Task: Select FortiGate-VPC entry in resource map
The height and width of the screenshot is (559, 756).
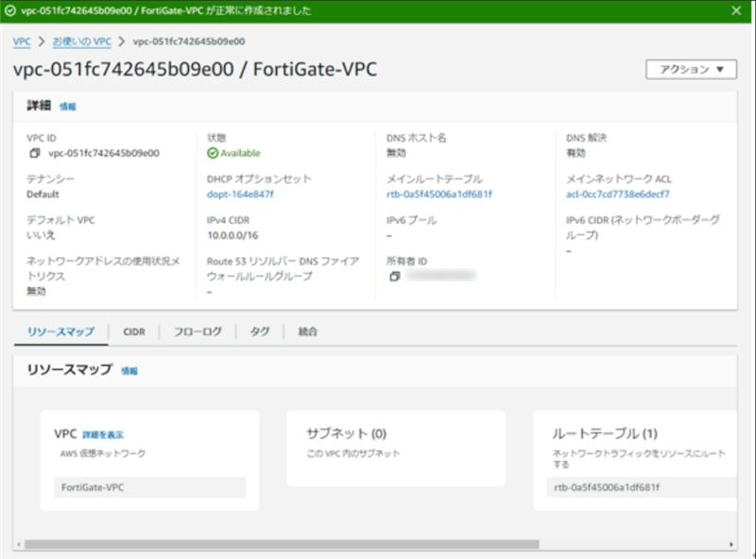Action: [150, 487]
